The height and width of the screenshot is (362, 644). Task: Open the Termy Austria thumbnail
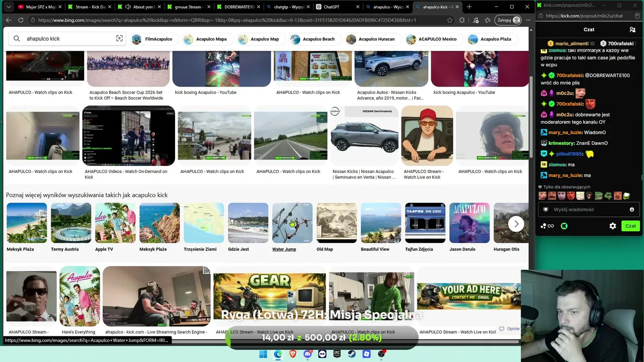click(71, 223)
